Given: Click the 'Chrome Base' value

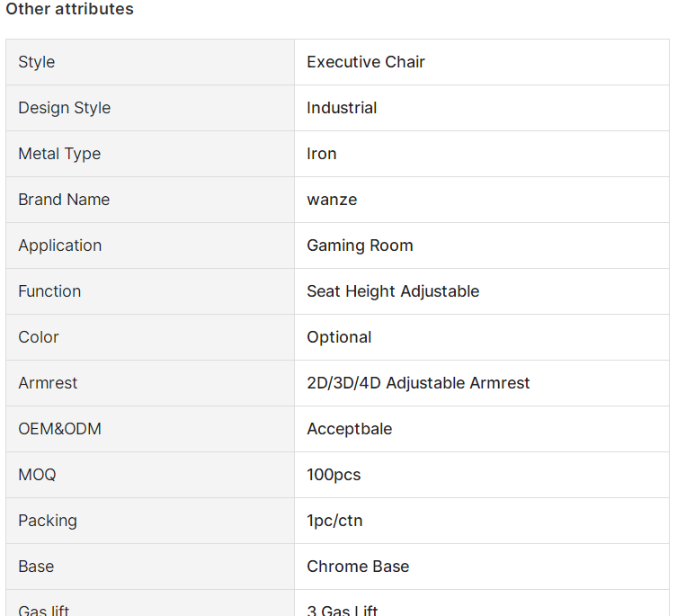Looking at the screenshot, I should (358, 567).
